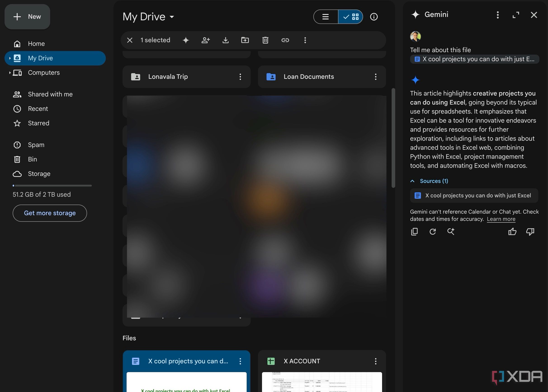Screen dimensions: 548x392
Task: Click the move to folder icon
Action: [245, 40]
